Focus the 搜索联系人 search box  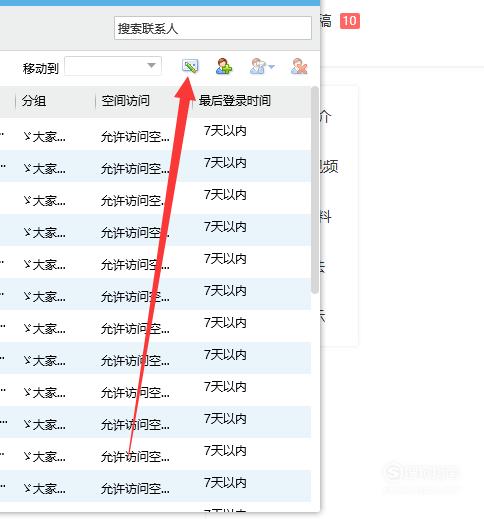tap(213, 28)
